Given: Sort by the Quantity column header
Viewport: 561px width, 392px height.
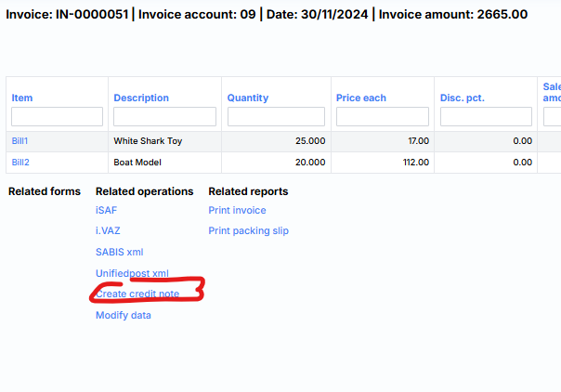Looking at the screenshot, I should (248, 98).
